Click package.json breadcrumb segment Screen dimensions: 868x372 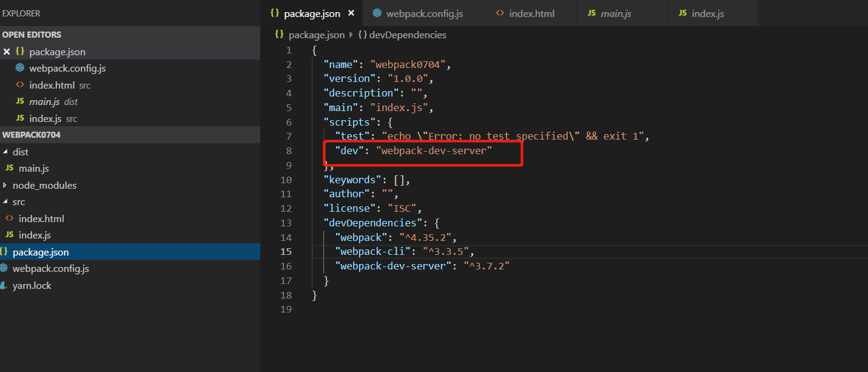click(x=316, y=35)
